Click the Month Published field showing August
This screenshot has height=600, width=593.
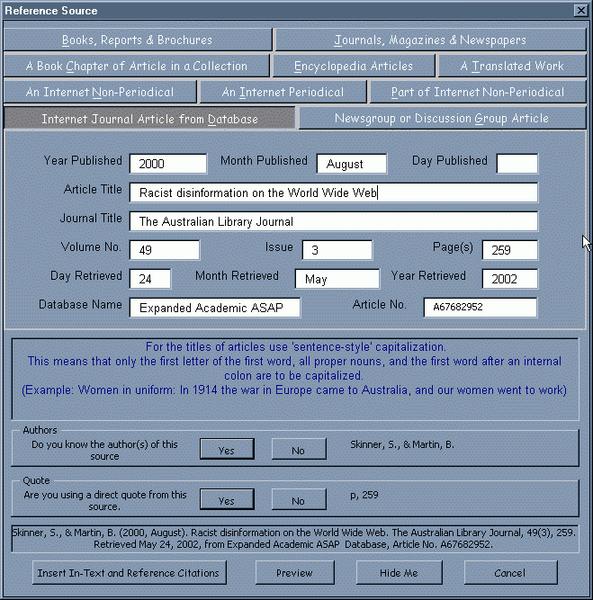click(x=352, y=164)
